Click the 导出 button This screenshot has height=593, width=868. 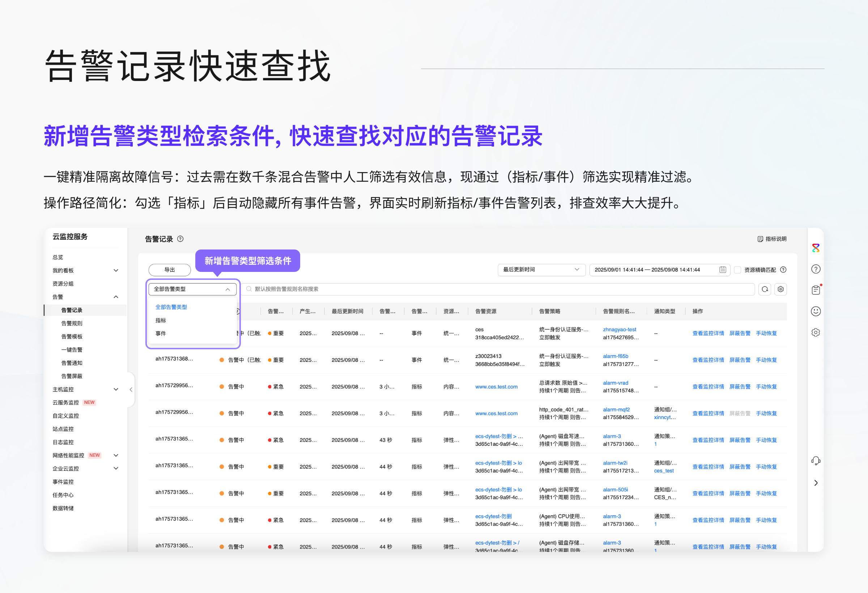(x=170, y=270)
